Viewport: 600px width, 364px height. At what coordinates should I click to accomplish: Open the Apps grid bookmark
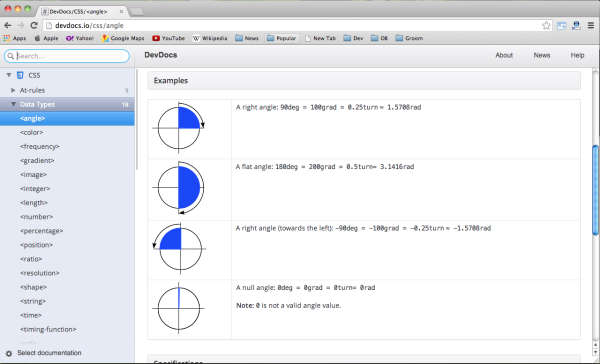pos(15,38)
